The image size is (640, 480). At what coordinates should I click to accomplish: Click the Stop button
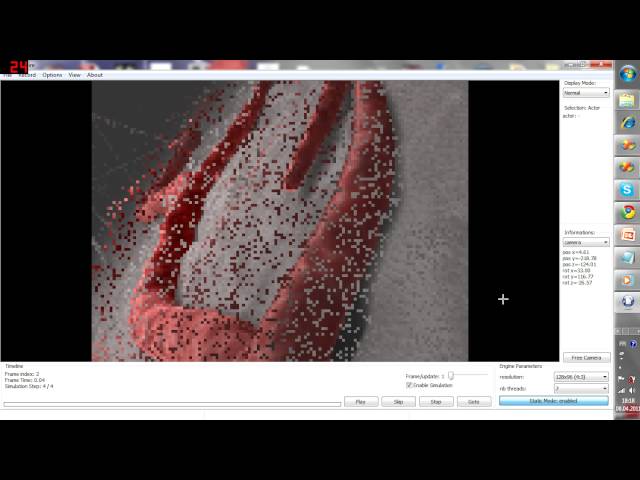[x=436, y=402]
